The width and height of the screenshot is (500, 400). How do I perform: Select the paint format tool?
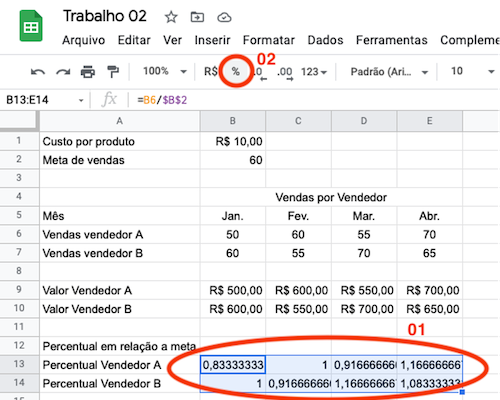[x=113, y=72]
